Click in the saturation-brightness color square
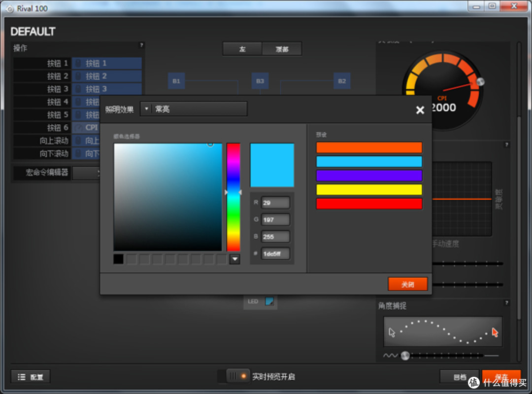 (x=167, y=197)
